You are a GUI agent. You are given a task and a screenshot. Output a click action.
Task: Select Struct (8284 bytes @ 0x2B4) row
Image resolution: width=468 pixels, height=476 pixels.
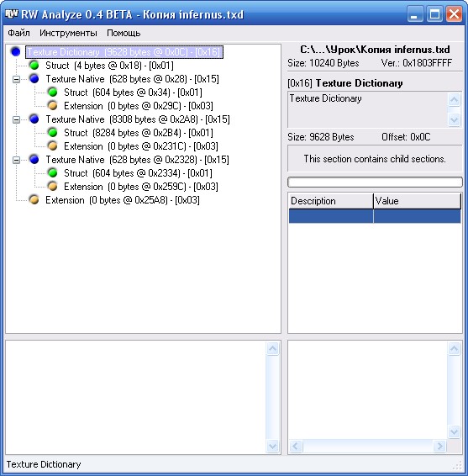[139, 133]
